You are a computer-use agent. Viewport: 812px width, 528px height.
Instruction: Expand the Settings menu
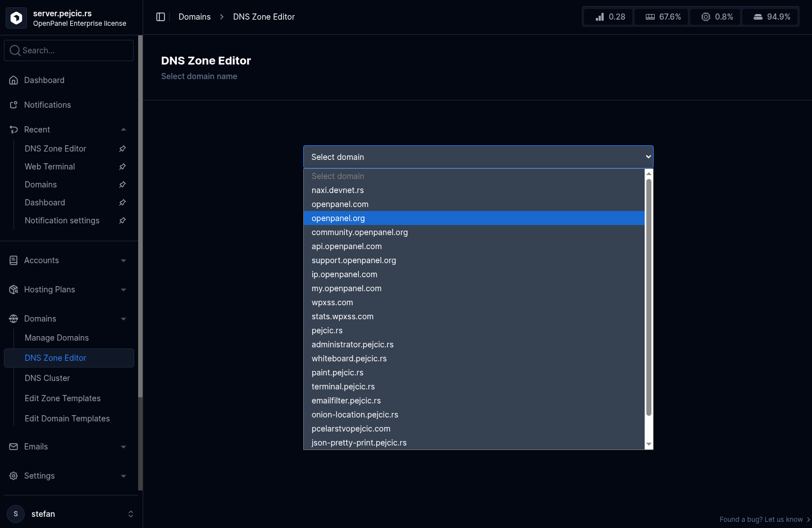[x=124, y=476]
